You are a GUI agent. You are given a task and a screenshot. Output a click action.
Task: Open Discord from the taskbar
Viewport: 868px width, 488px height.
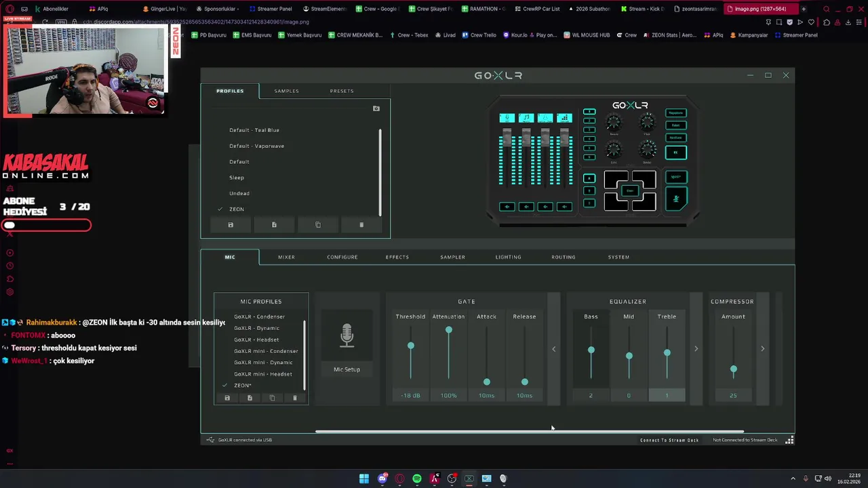point(382,479)
